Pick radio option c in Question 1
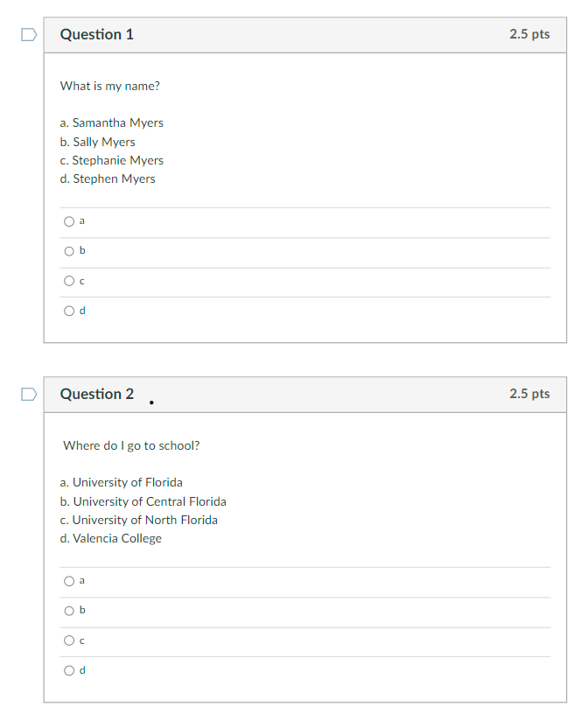The image size is (581, 728). coord(69,281)
